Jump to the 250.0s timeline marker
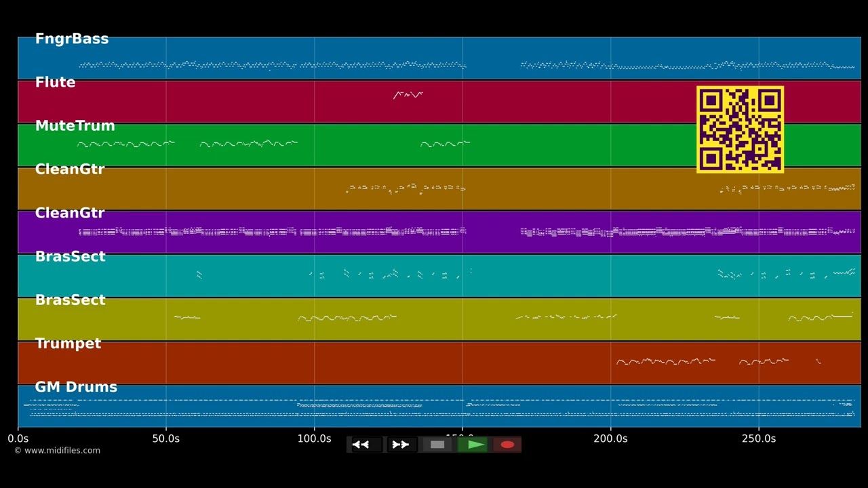 (x=758, y=439)
